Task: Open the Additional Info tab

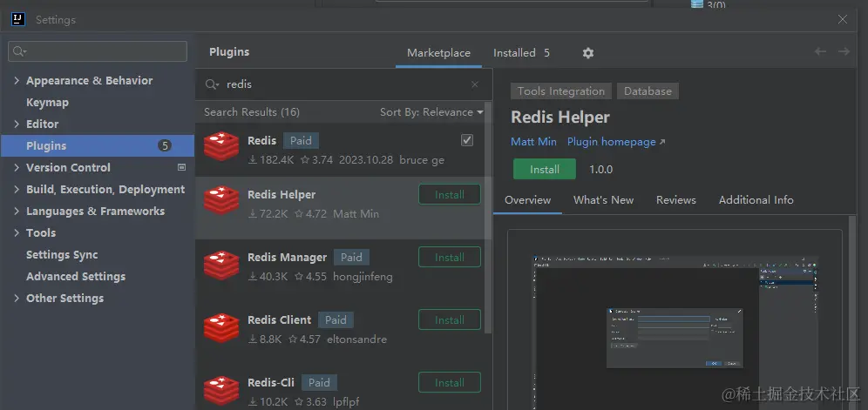Action: point(756,200)
